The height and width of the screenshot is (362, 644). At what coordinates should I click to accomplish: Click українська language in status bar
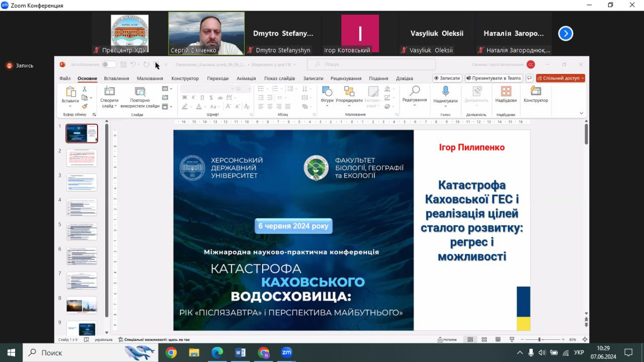coord(104,339)
